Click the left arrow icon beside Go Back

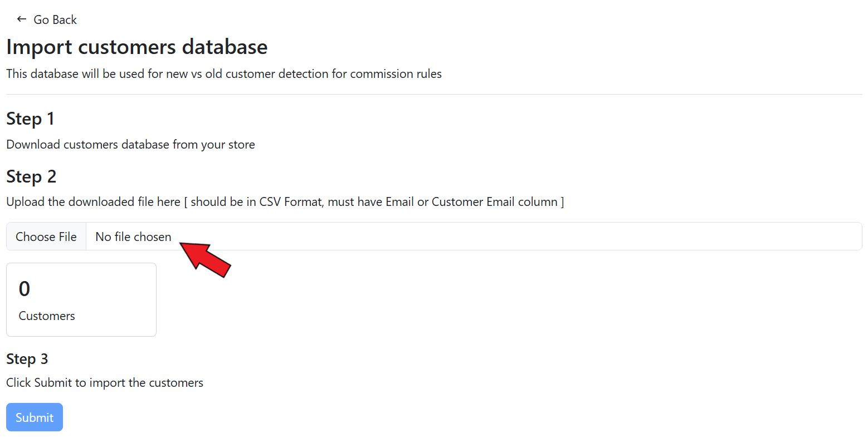pyautogui.click(x=22, y=19)
